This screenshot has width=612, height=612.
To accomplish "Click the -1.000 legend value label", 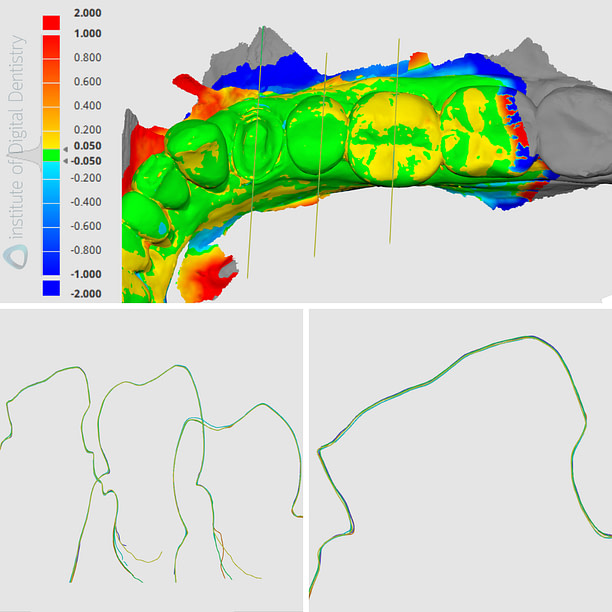I will click(86, 273).
